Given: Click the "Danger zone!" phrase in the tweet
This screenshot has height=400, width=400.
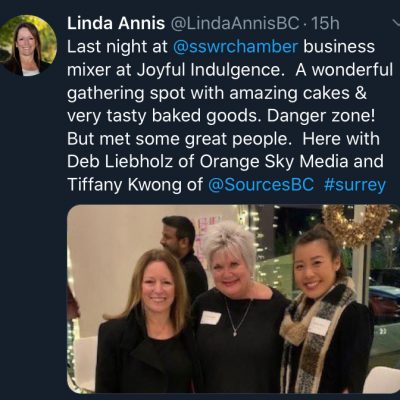Looking at the screenshot, I should [x=321, y=116].
